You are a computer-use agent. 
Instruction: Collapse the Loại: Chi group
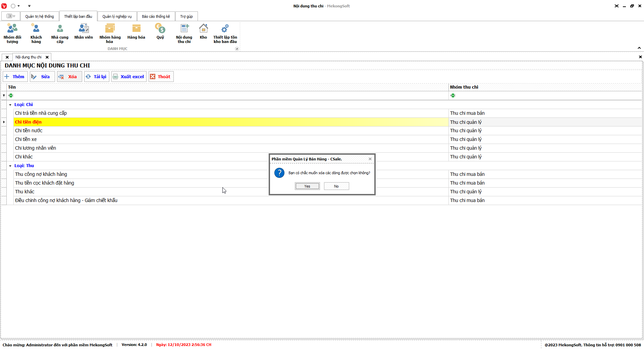[10, 105]
